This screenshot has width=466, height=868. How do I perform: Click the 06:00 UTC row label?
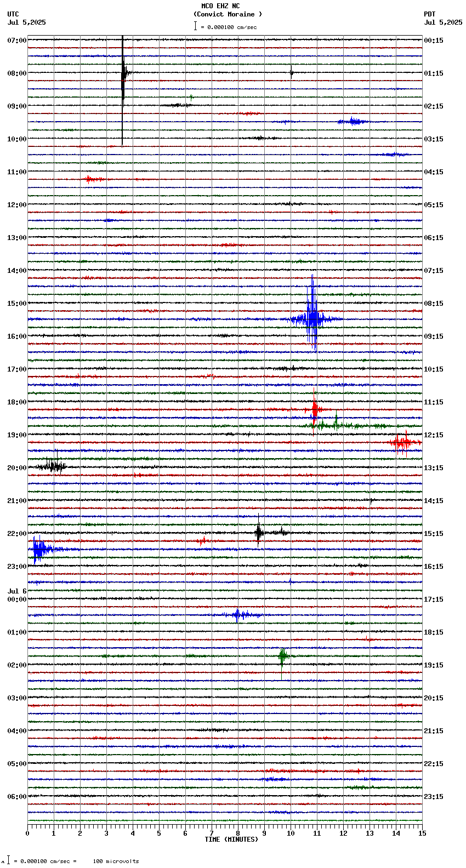pos(17,797)
